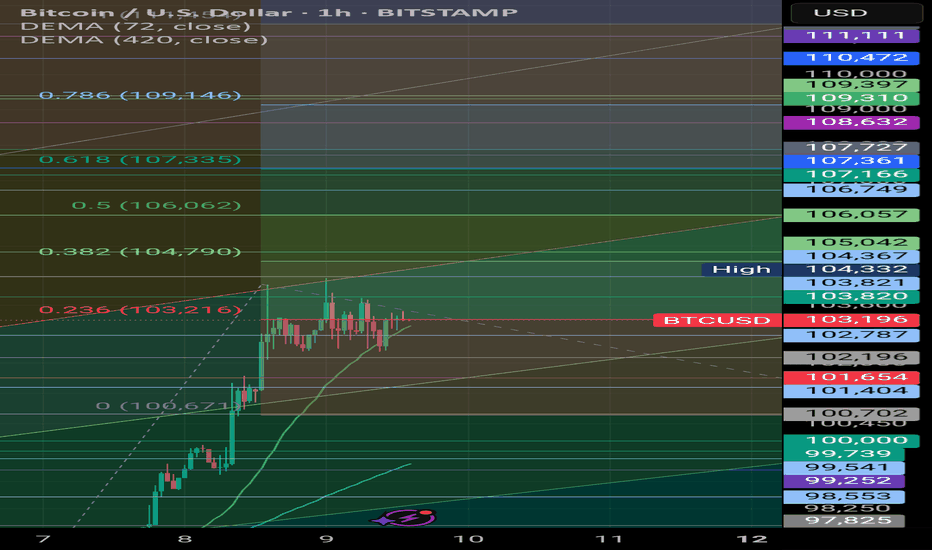Click date 7 on the time axis
Image resolution: width=932 pixels, height=550 pixels.
click(43, 539)
